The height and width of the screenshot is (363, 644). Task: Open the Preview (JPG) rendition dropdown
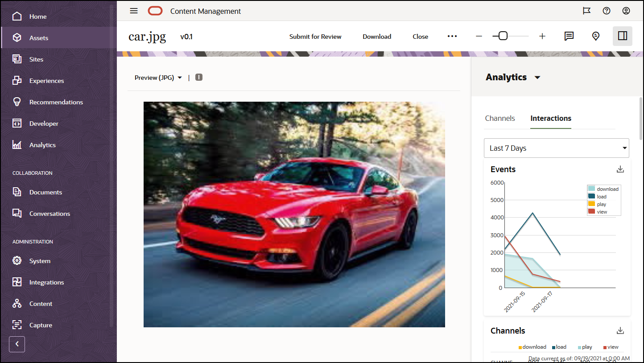click(x=158, y=78)
